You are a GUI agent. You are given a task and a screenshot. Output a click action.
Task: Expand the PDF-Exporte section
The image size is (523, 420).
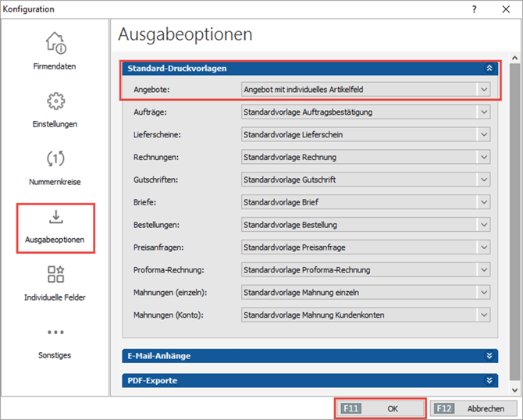[489, 380]
